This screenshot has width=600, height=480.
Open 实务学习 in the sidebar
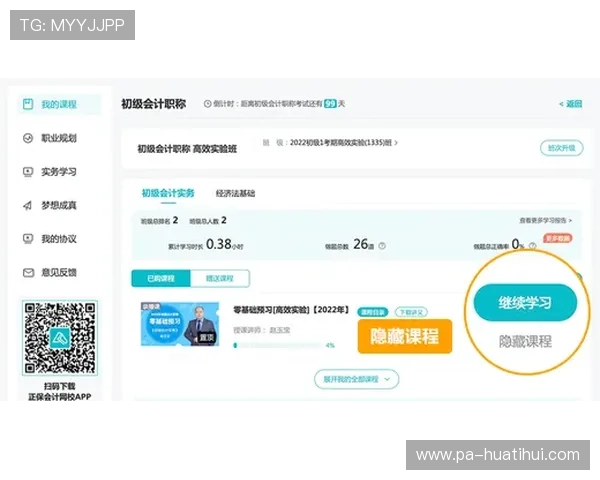pyautogui.click(x=59, y=171)
